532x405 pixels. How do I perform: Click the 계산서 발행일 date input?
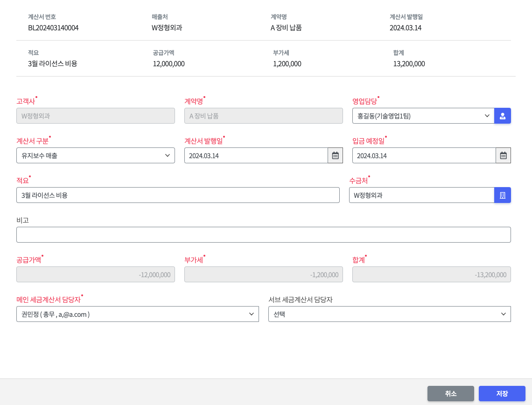[x=256, y=155]
